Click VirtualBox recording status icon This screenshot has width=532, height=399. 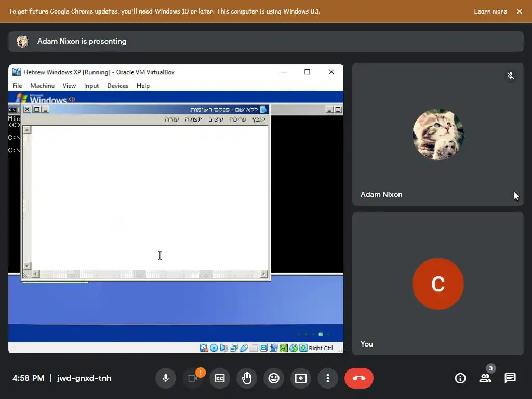[273, 348]
